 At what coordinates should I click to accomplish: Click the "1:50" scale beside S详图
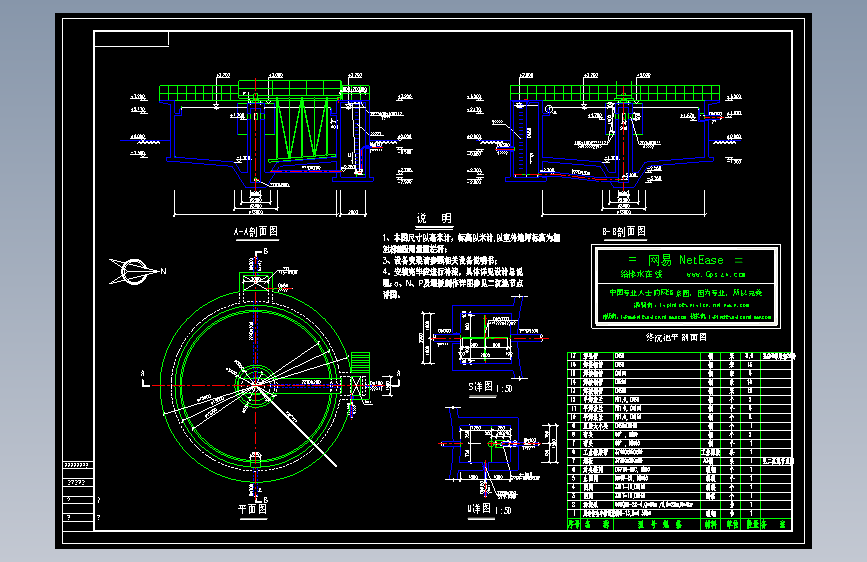504,389
